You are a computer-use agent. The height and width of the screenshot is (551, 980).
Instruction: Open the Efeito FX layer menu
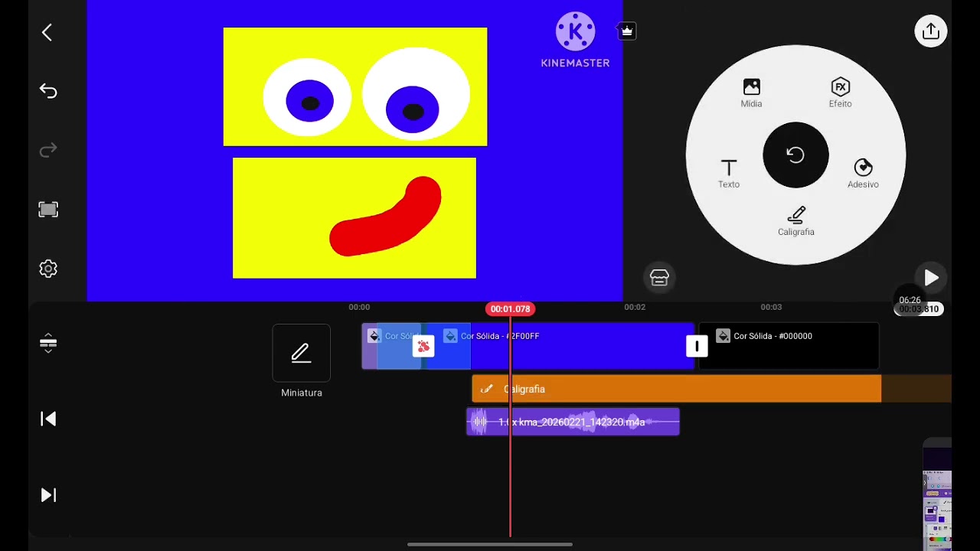click(840, 93)
